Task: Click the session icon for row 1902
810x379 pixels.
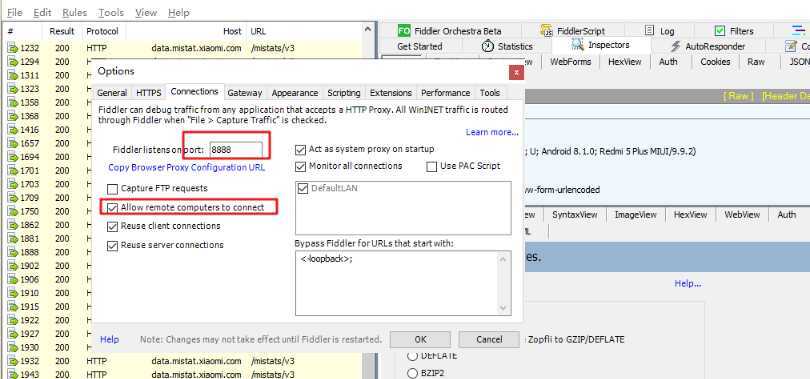Action: 13,266
